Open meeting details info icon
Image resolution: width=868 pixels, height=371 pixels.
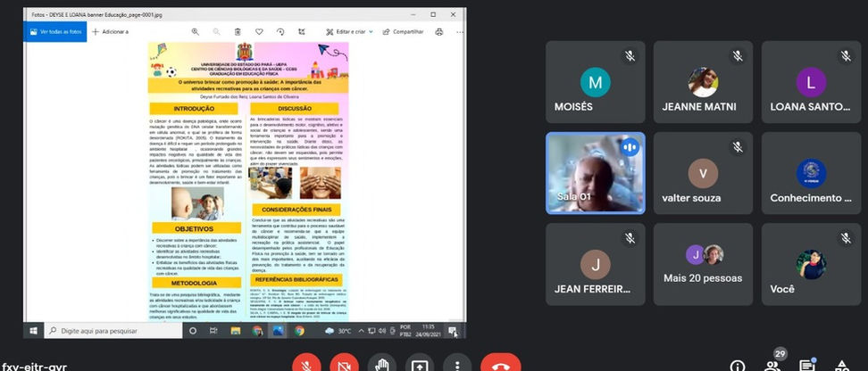tap(737, 366)
